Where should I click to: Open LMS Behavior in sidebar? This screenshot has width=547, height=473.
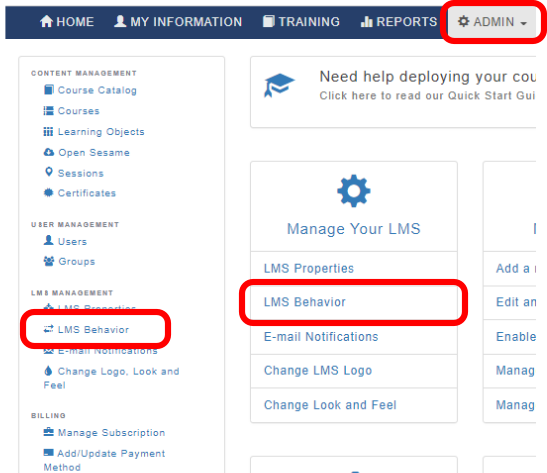click(x=93, y=329)
